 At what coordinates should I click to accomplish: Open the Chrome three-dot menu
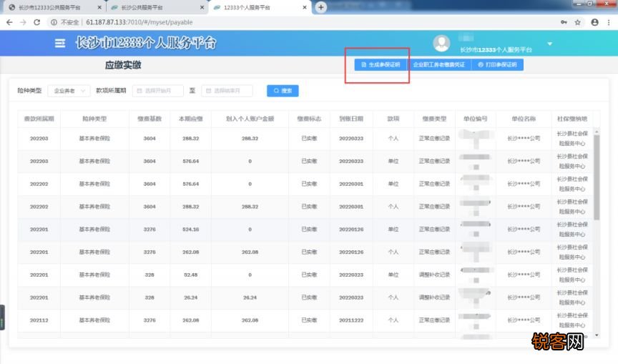609,22
